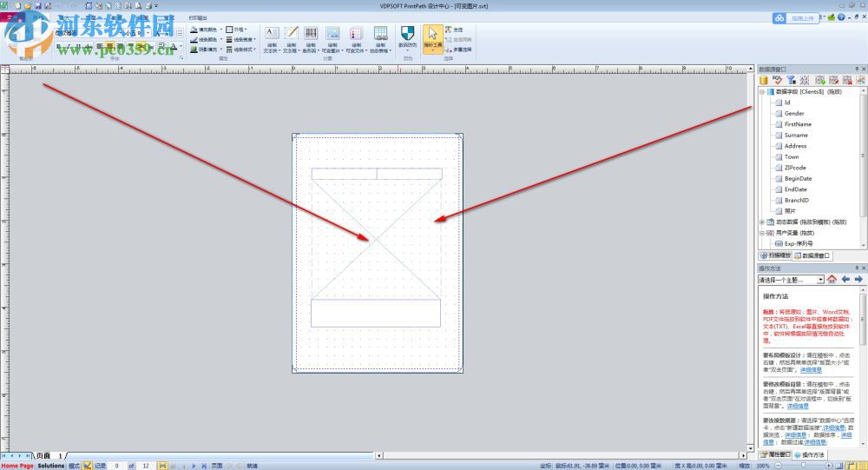
Task: Select the FirstName field in data tree
Action: click(798, 124)
